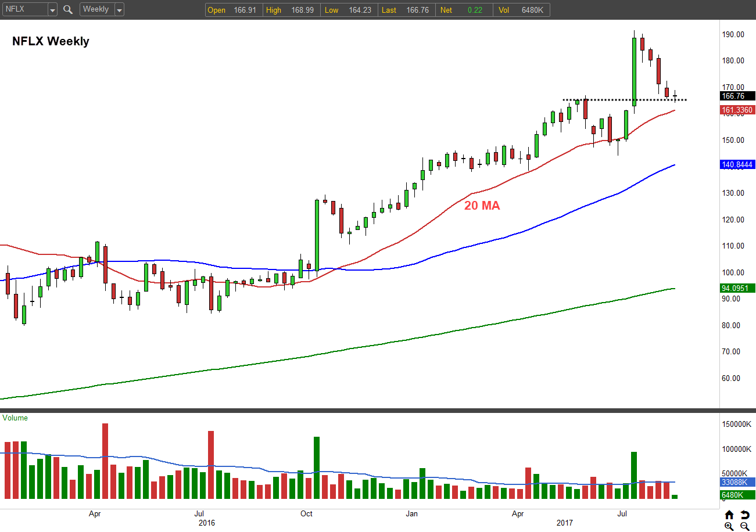This screenshot has width=756, height=532.
Task: Click the home icon to reset chart view
Action: (729, 515)
